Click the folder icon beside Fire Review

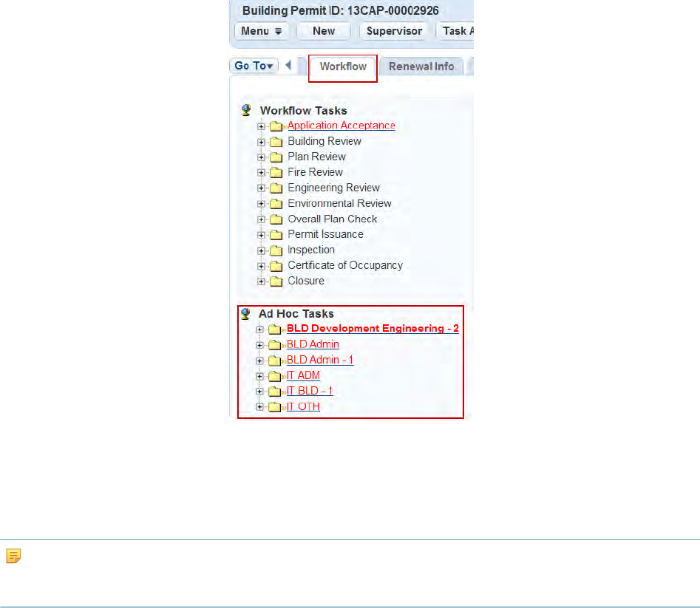click(x=276, y=173)
